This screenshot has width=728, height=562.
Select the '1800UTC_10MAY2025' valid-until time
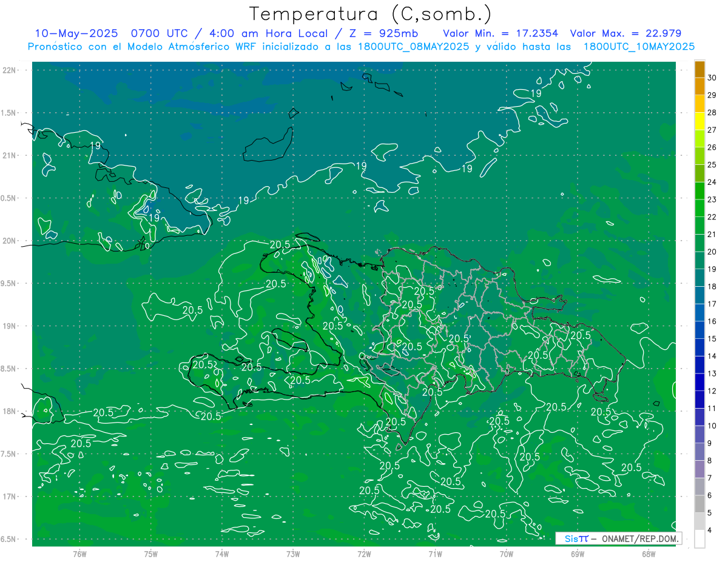pyautogui.click(x=639, y=47)
